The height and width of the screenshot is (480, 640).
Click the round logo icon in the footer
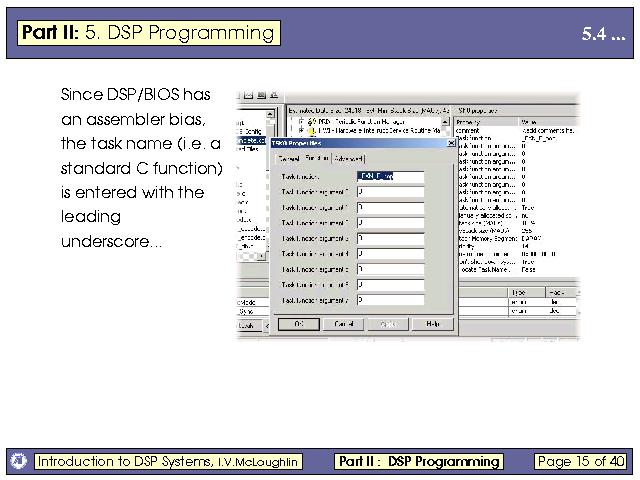pyautogui.click(x=18, y=461)
